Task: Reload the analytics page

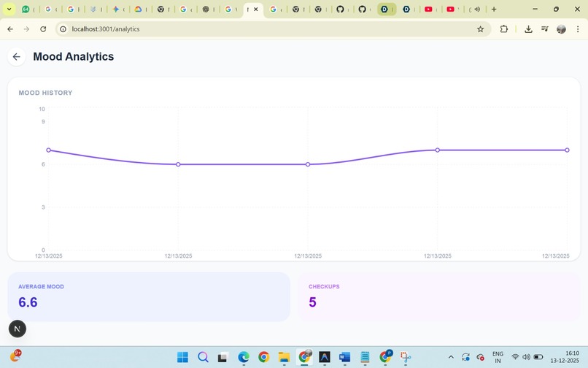Action: tap(43, 29)
